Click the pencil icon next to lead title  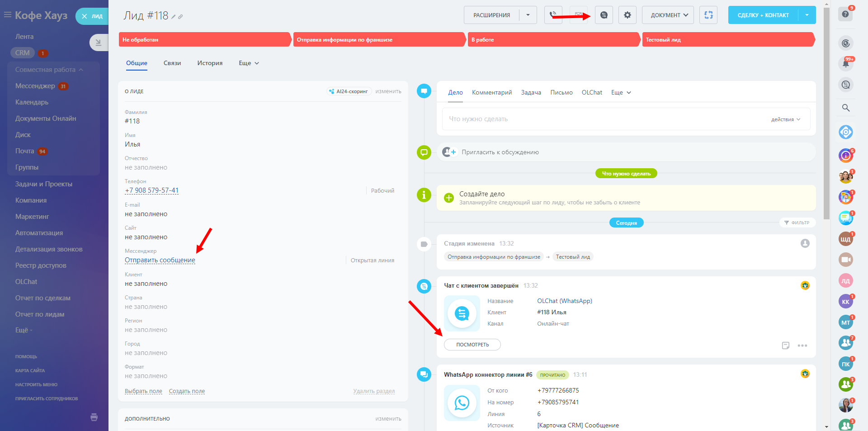point(173,17)
